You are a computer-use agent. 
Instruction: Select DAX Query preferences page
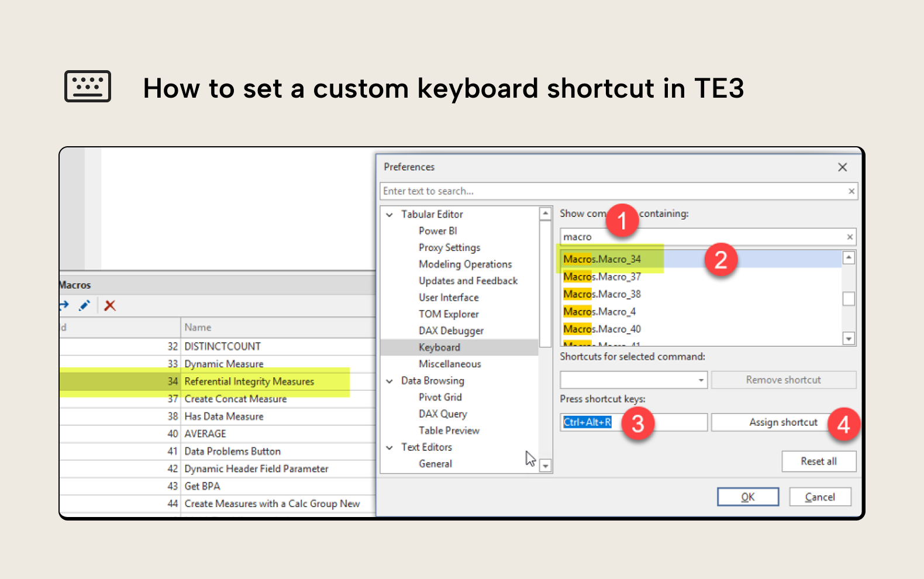(x=443, y=414)
